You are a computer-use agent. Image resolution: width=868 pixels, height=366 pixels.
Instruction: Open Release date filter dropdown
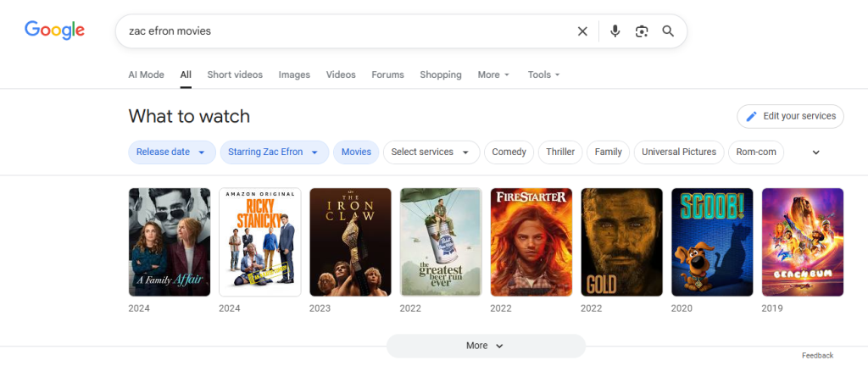click(x=172, y=152)
